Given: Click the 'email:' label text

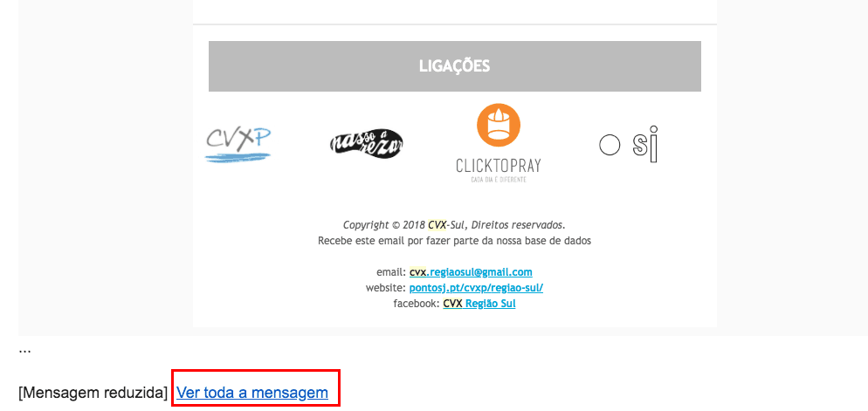Looking at the screenshot, I should click(x=391, y=272).
